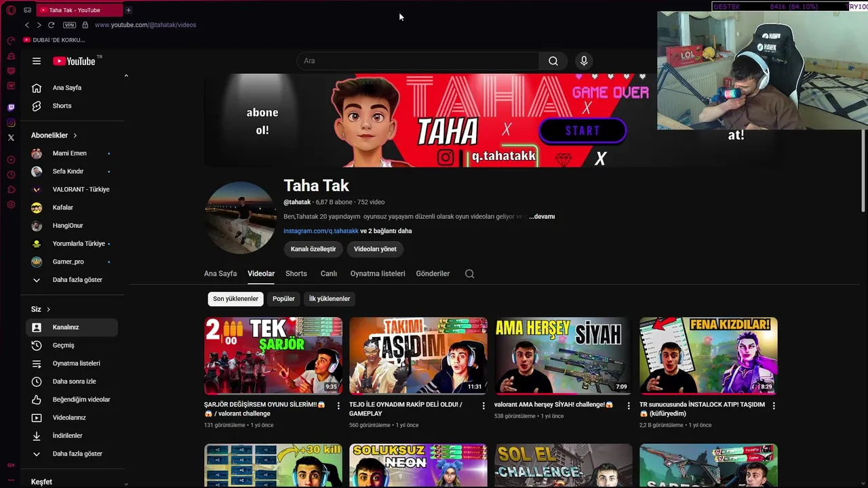Open options for AMA herşey SİYAH video
The width and height of the screenshot is (868, 488).
pos(628,405)
